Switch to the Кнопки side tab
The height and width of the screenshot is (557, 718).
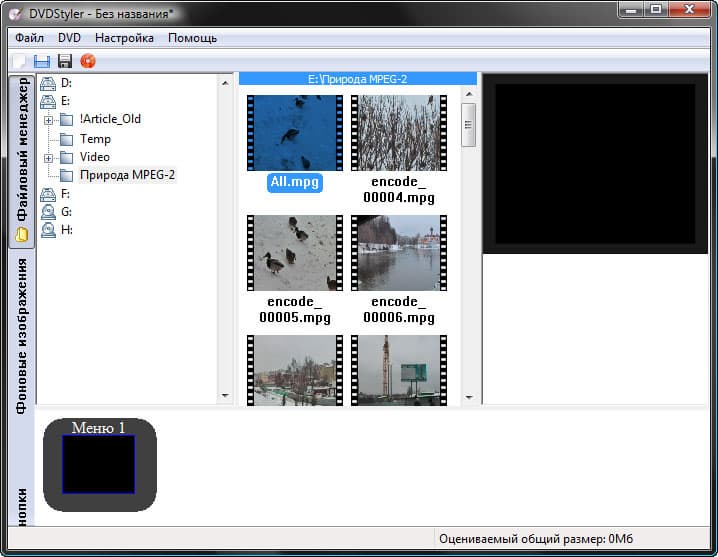22,506
